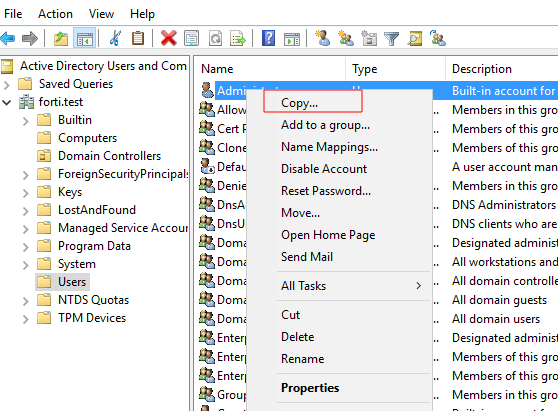
Task: Click the Create new organizational unit icon
Action: 369,38
